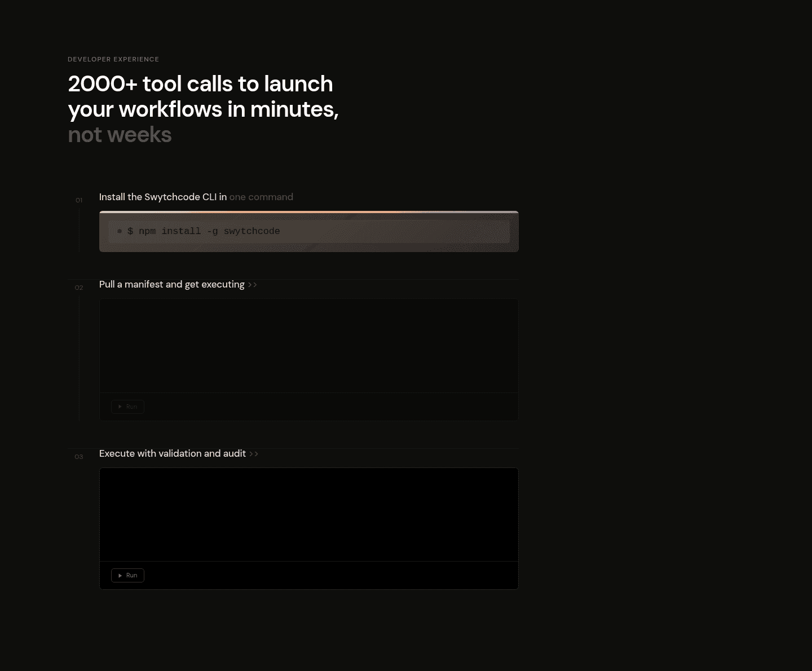Expand chevrons next to Pull a manifest heading

tap(253, 285)
